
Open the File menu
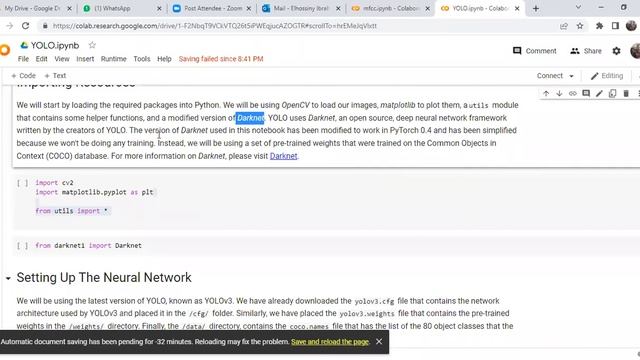tap(23, 59)
